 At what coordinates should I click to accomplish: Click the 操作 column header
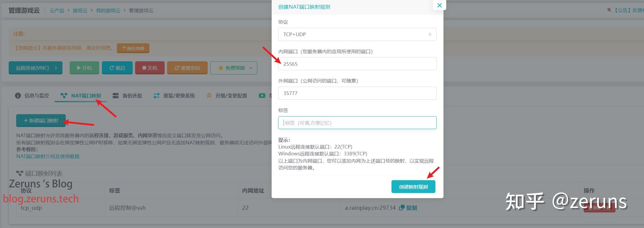pyautogui.click(x=589, y=190)
